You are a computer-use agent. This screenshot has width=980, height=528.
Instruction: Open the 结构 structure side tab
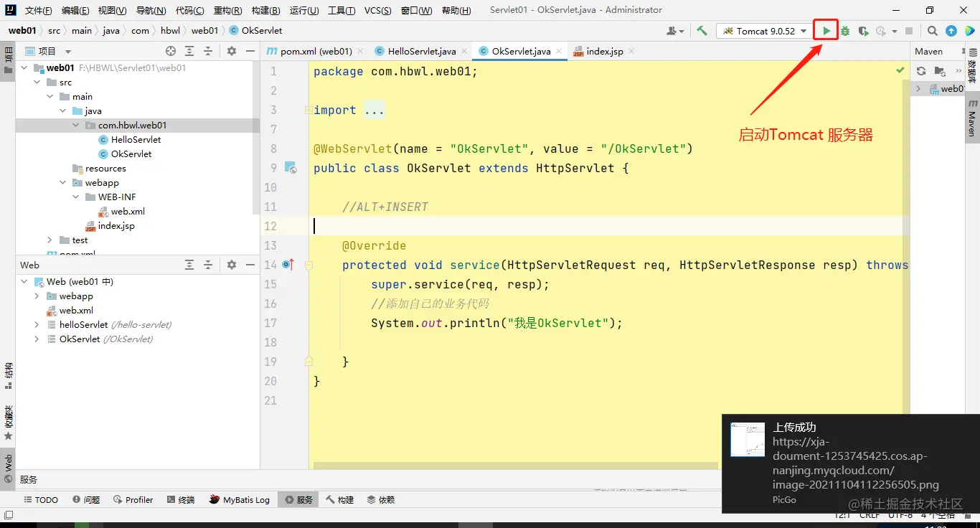(x=8, y=376)
